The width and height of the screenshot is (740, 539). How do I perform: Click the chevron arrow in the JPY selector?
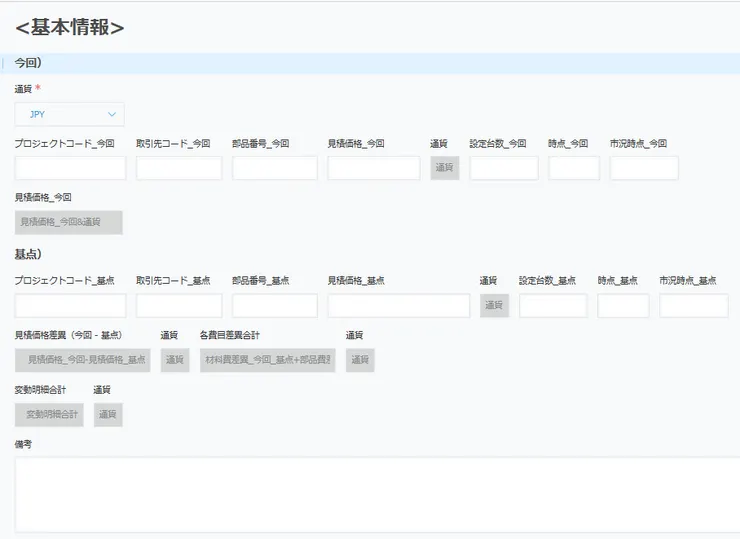(112, 114)
